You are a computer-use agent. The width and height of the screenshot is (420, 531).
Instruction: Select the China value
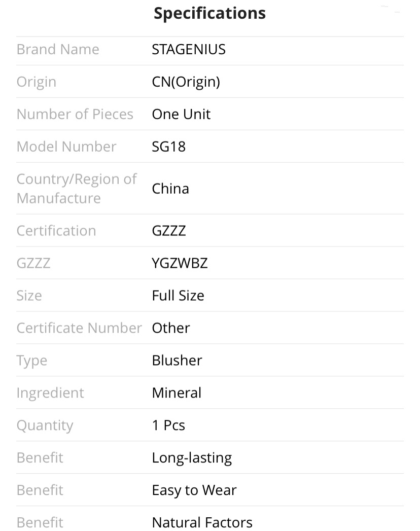tap(170, 189)
